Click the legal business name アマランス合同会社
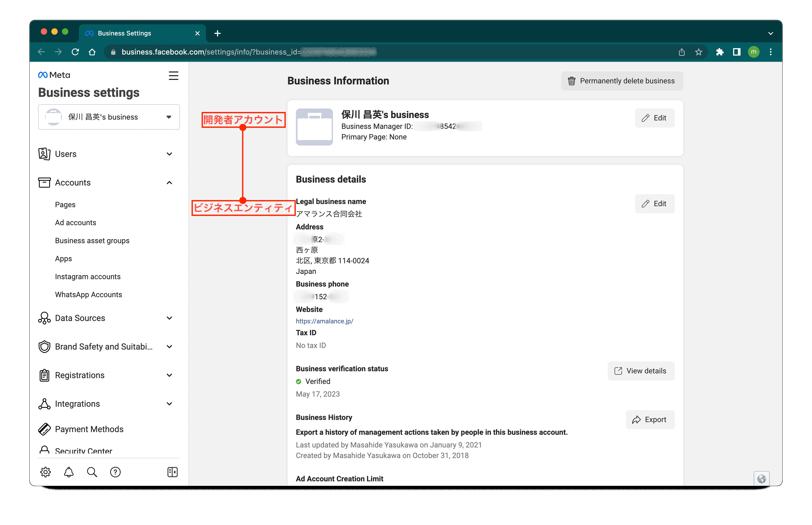The height and width of the screenshot is (525, 812). tap(329, 214)
